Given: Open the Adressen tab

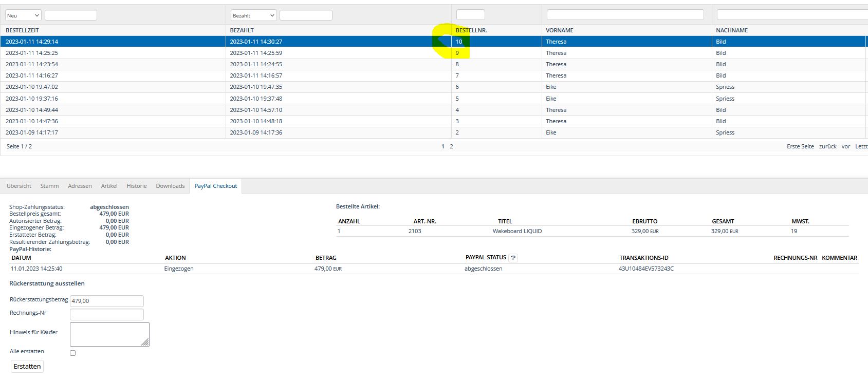Looking at the screenshot, I should 80,186.
